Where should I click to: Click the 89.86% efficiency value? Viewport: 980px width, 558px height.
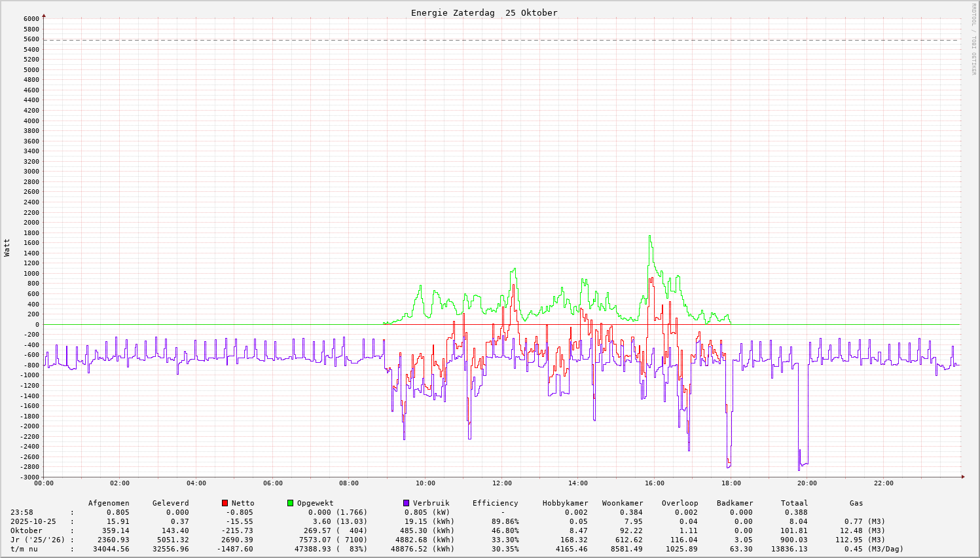[x=505, y=521]
